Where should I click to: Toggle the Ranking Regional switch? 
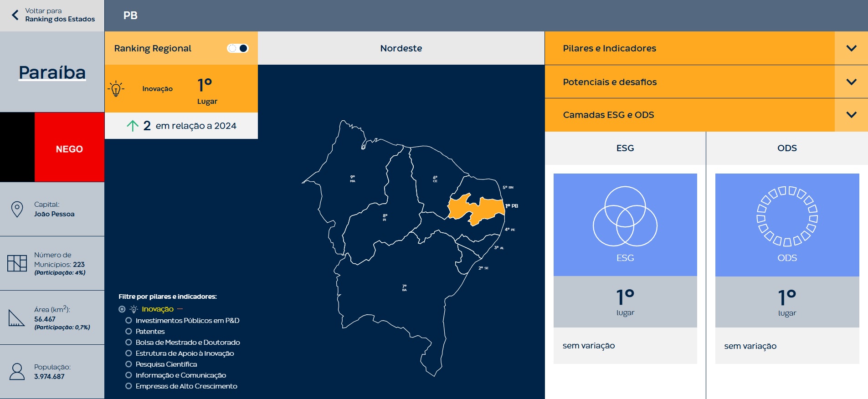[238, 48]
